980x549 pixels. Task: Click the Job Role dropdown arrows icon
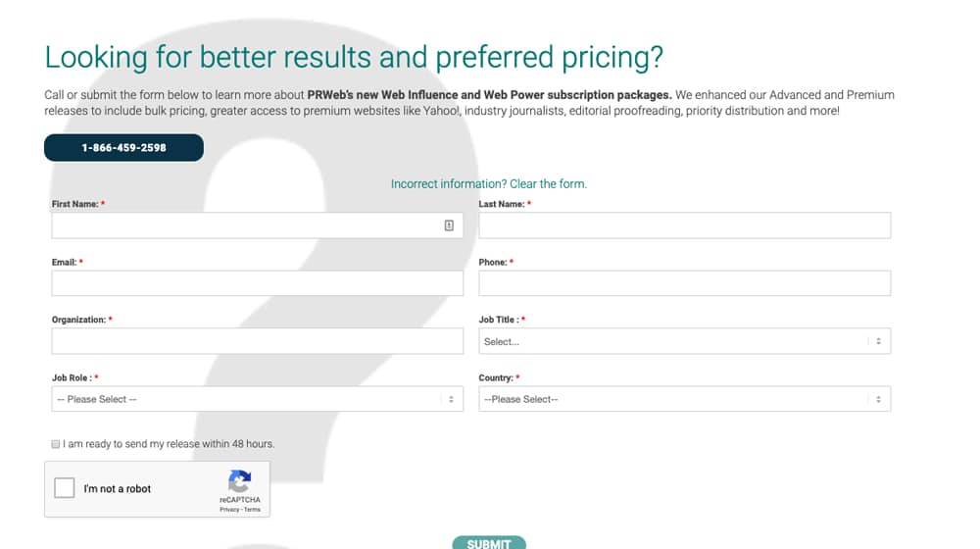(451, 399)
